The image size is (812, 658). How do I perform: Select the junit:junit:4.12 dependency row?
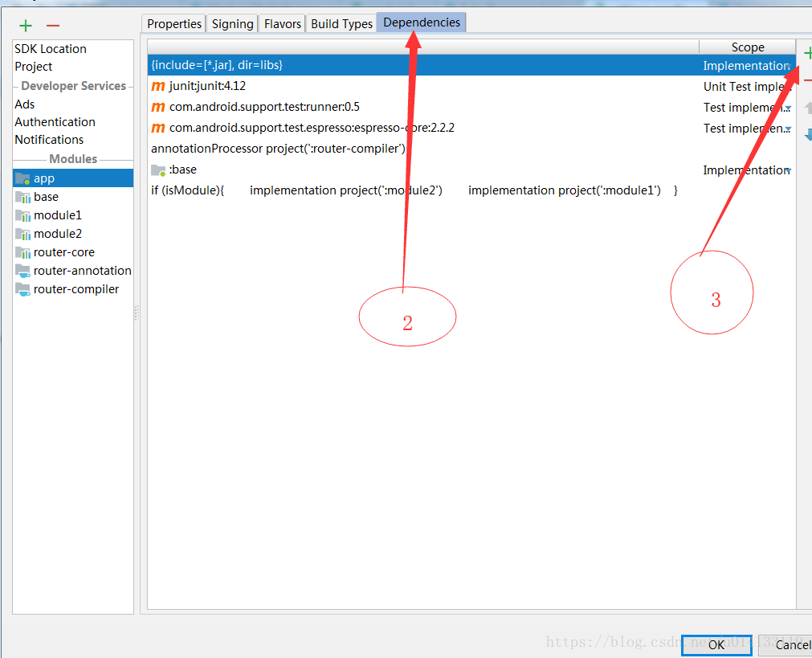[471, 86]
